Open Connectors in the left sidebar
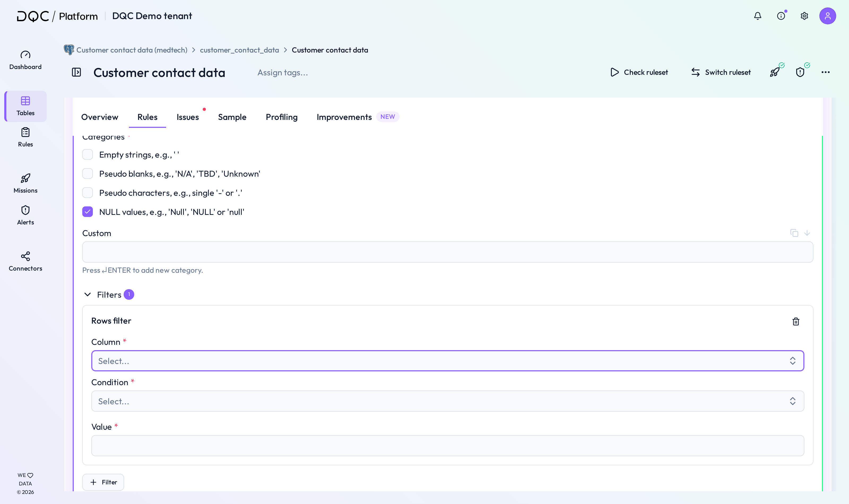Image resolution: width=849 pixels, height=504 pixels. [x=25, y=261]
